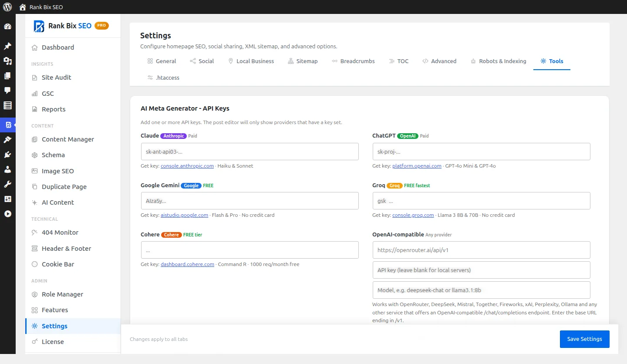Screen dimensions: 627x364
Task: Open WordPress Settings via the sliders icon
Action: [7, 199]
